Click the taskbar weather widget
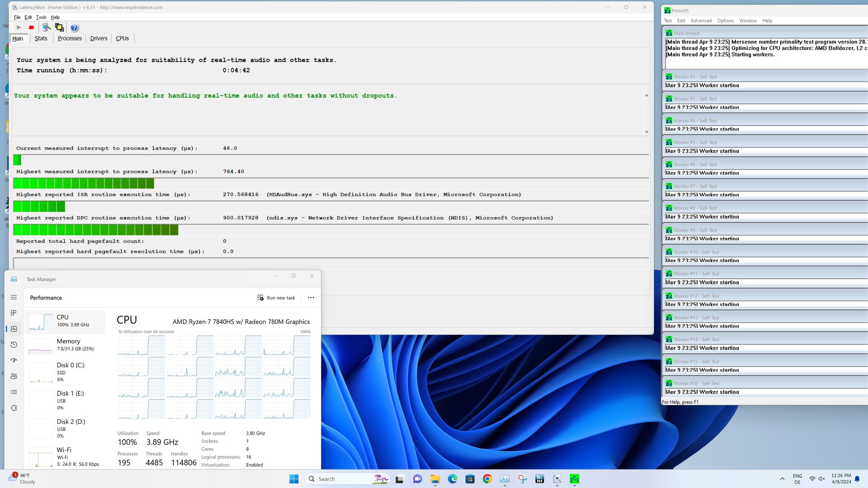This screenshot has height=488, width=868. pos(22,479)
